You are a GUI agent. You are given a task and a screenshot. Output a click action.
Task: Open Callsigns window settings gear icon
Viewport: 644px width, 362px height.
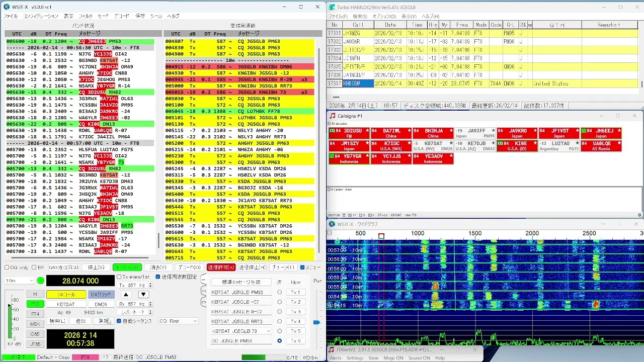(639, 215)
